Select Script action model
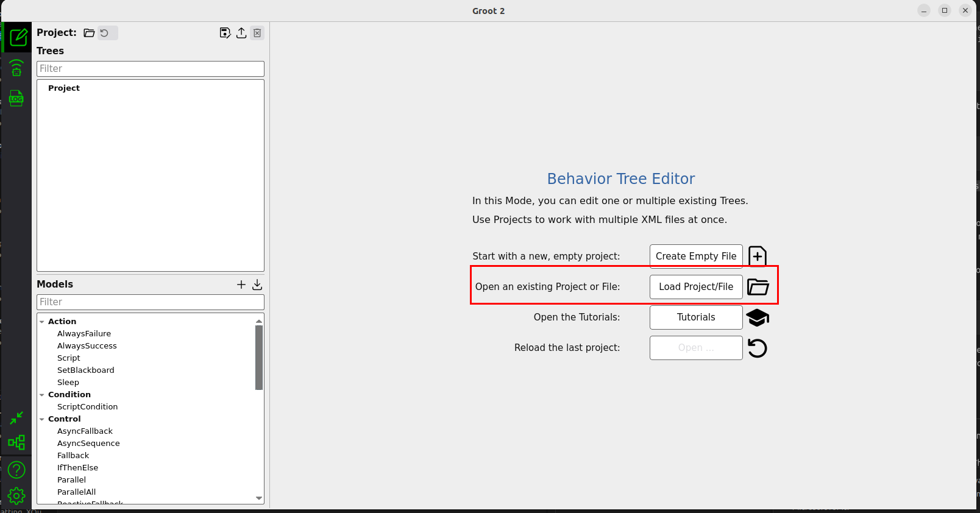The image size is (980, 513). [x=69, y=358]
